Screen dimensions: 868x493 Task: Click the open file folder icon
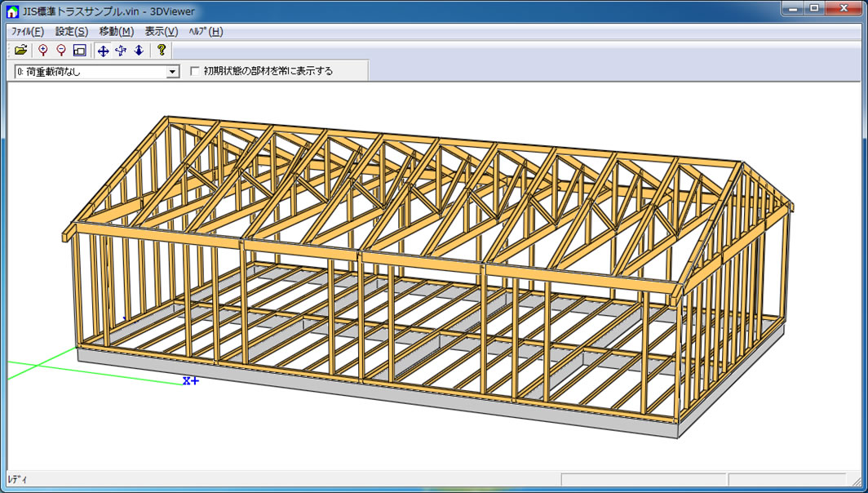click(21, 51)
